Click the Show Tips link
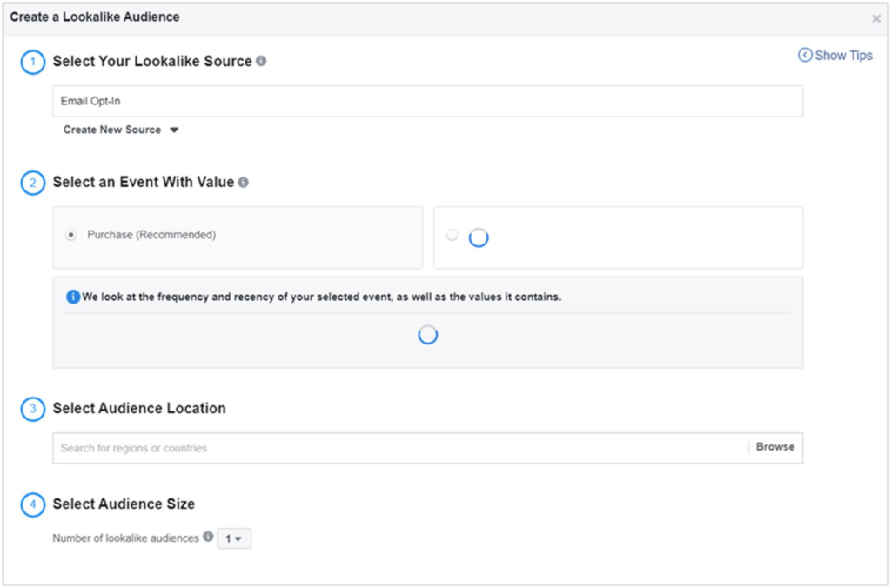The height and width of the screenshot is (588, 891). [x=835, y=55]
